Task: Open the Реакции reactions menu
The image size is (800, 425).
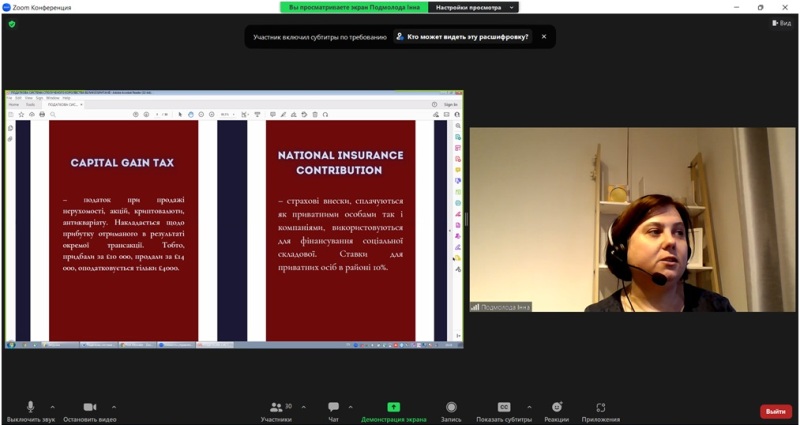Action: (x=557, y=409)
